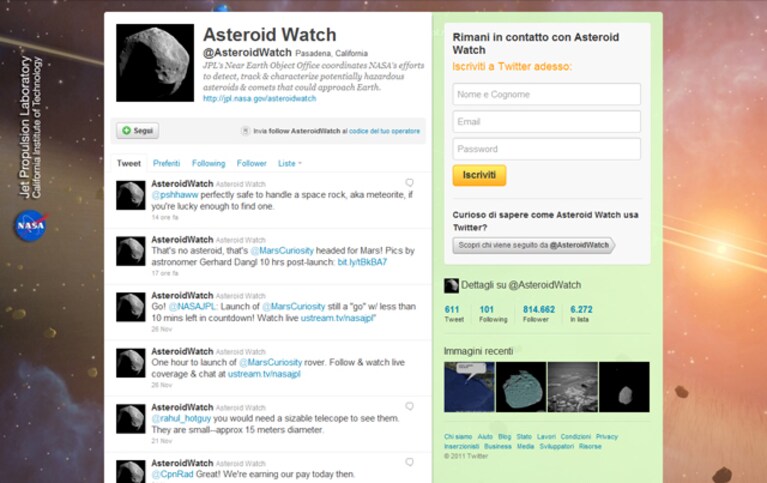Open the Follower tab

pyautogui.click(x=251, y=163)
